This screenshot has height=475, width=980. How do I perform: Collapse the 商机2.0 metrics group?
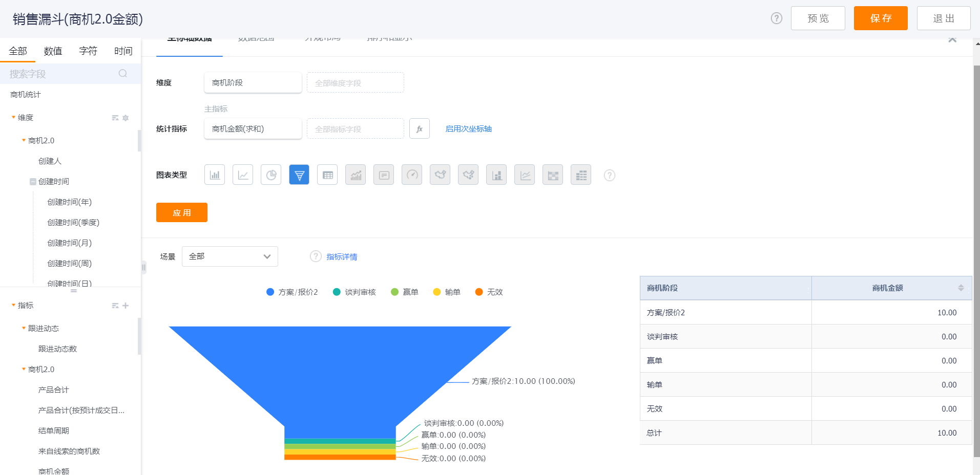[x=24, y=369]
